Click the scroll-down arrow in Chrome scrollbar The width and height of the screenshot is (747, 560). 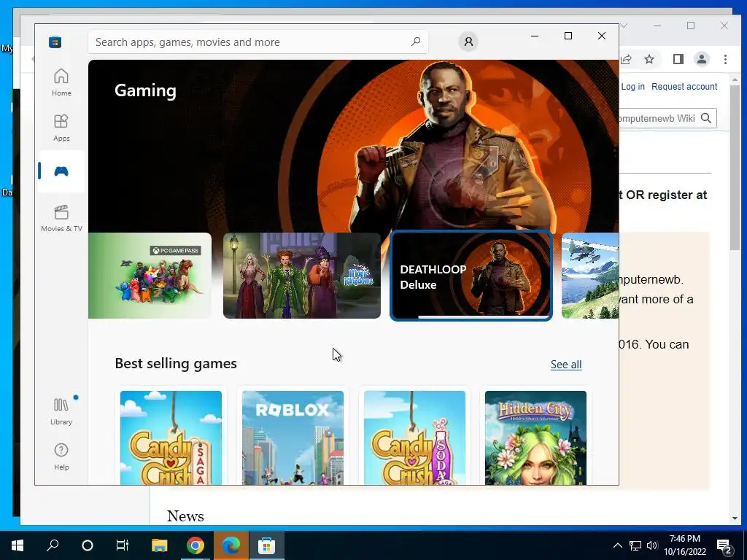coord(735,518)
